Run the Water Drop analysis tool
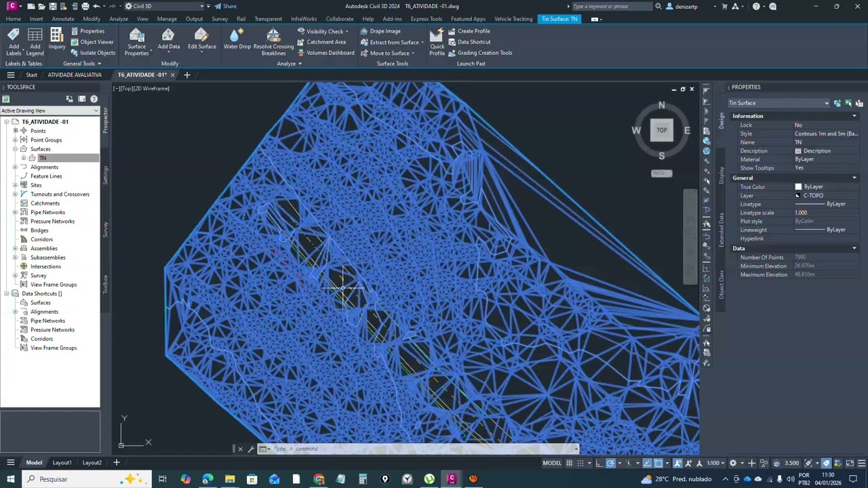The height and width of the screenshot is (488, 868). 237,39
